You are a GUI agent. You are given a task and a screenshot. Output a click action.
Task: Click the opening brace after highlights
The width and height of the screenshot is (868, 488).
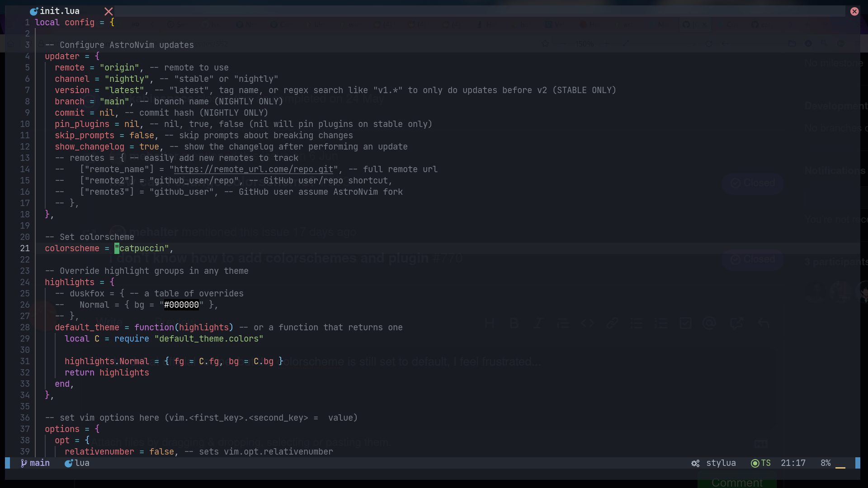click(112, 282)
